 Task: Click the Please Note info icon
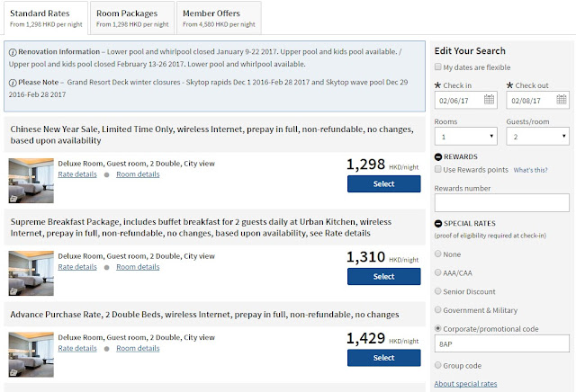(10, 81)
